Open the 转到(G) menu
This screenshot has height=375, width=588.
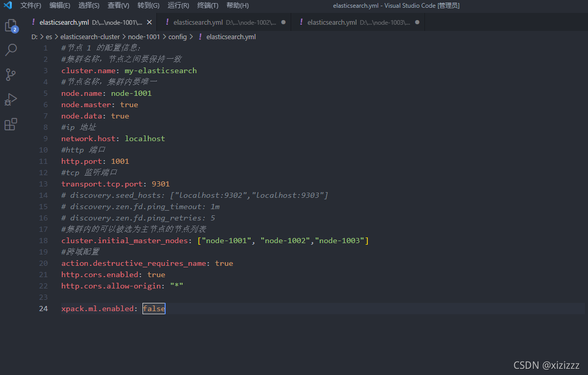coord(148,5)
